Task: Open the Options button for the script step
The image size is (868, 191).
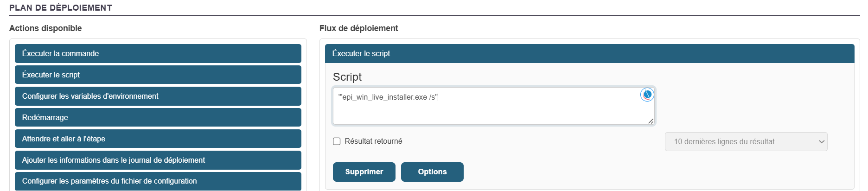Action: click(x=432, y=172)
